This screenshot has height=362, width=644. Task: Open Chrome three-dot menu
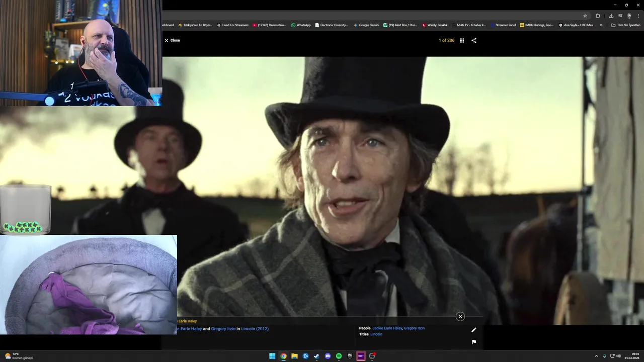tap(638, 16)
